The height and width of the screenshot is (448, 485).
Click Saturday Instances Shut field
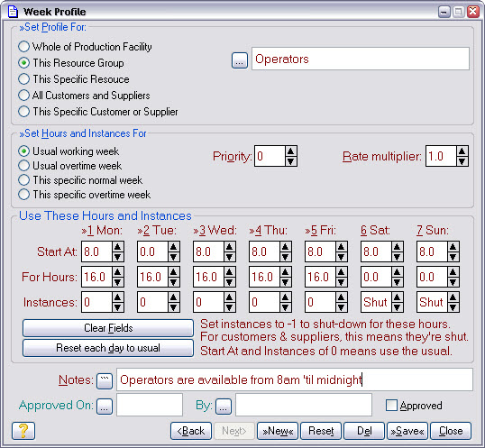pos(376,302)
